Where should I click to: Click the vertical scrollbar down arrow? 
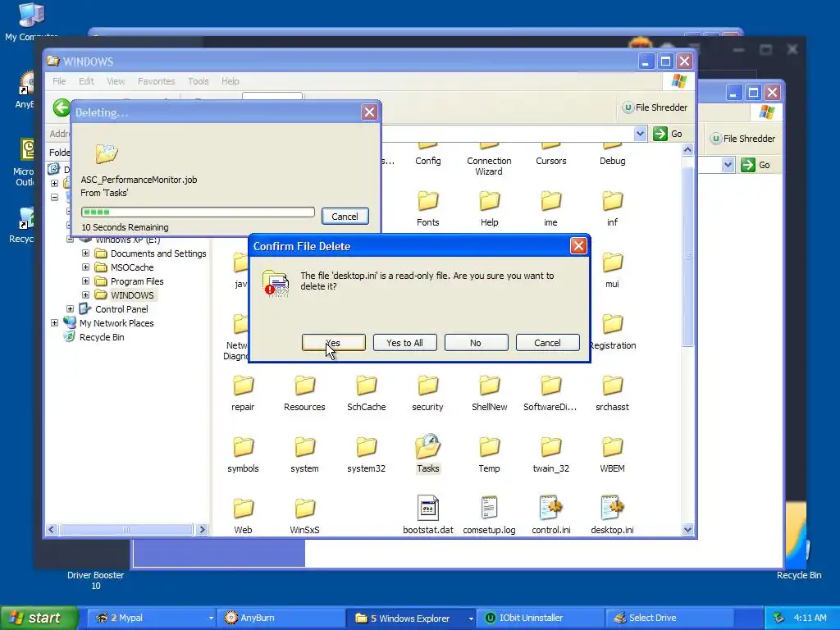pos(688,530)
